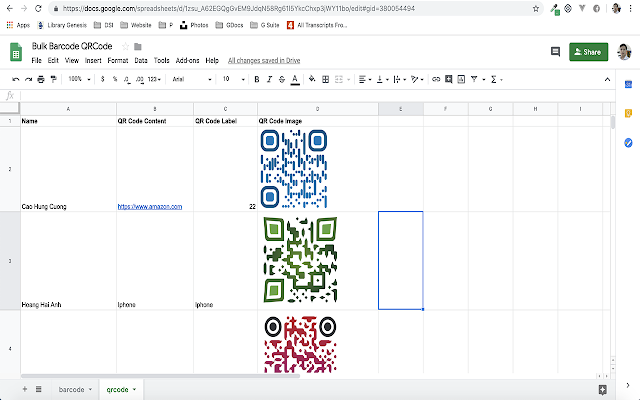Open Keep in the side panel
The height and width of the screenshot is (400, 640).
coord(628,113)
